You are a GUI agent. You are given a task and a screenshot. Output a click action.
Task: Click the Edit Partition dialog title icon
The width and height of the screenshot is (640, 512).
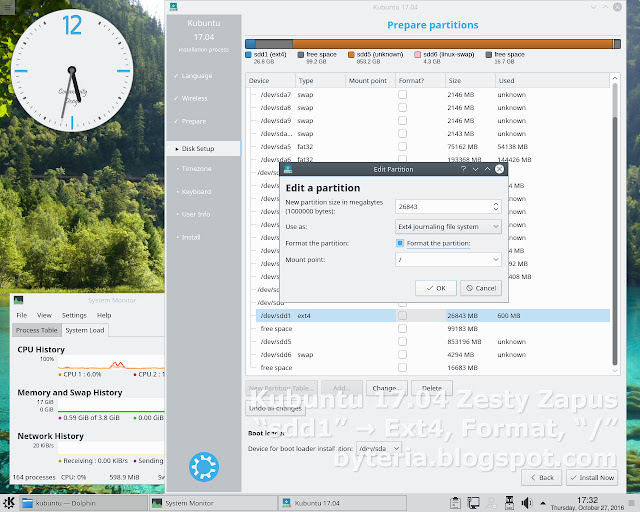[x=288, y=169]
